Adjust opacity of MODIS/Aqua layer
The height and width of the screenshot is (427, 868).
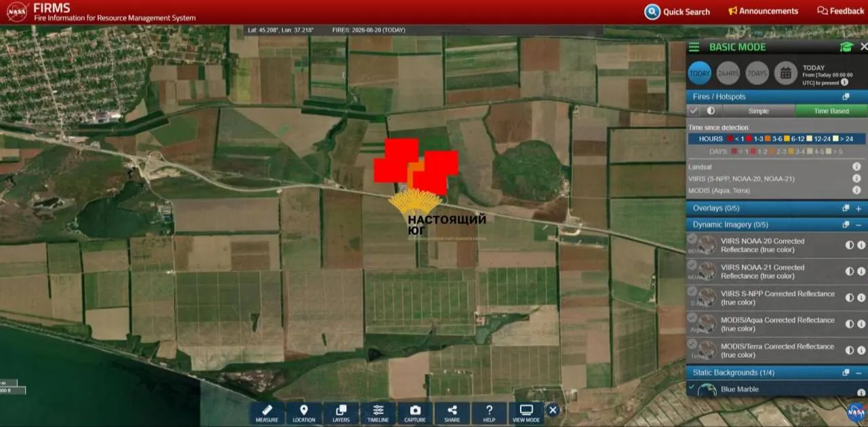click(x=850, y=324)
